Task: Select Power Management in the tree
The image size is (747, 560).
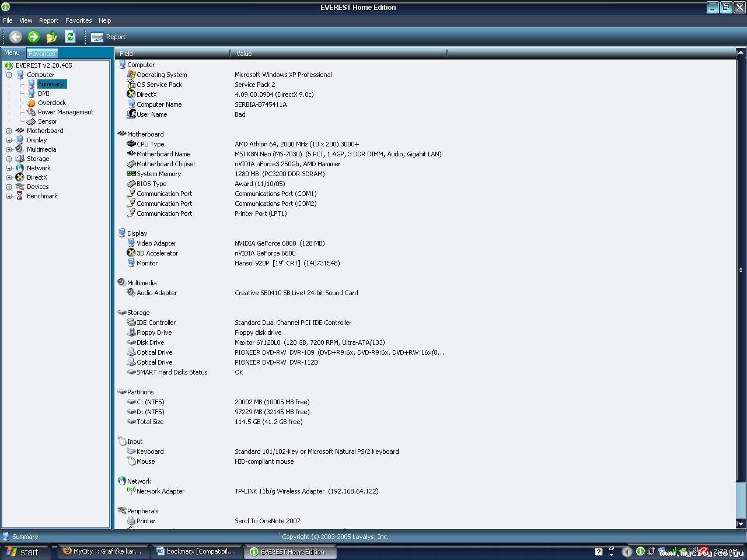Action: click(x=65, y=112)
